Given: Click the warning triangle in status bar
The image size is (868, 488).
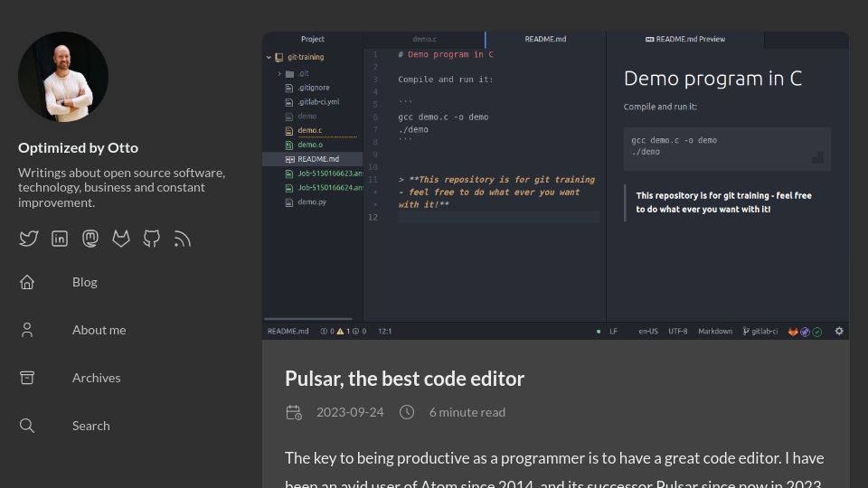Looking at the screenshot, I should [340, 332].
